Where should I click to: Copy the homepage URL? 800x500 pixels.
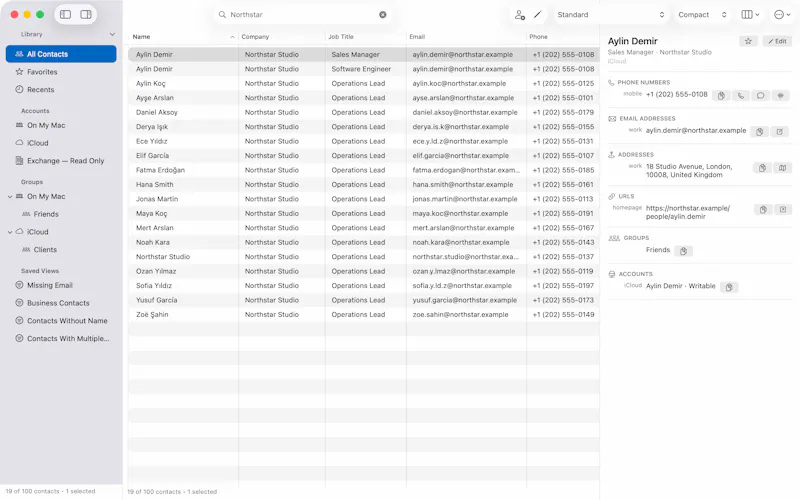[x=763, y=210]
